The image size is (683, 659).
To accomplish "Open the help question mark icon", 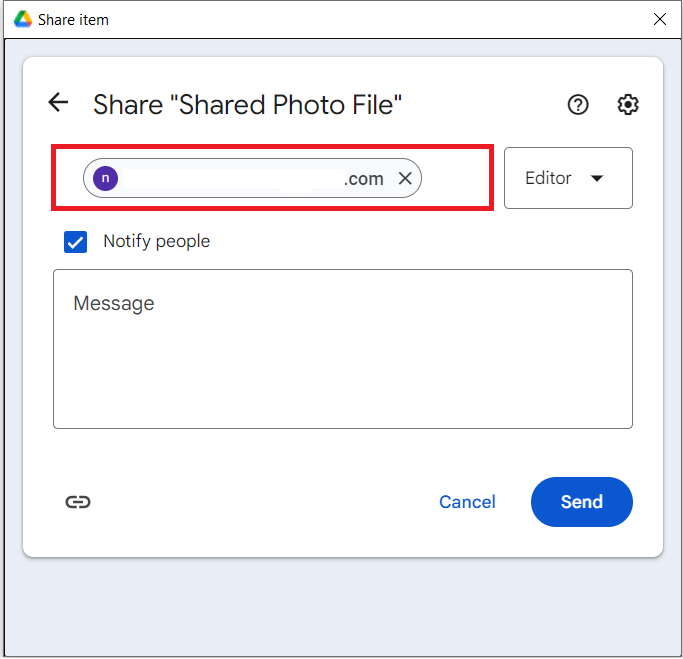I will [x=578, y=104].
